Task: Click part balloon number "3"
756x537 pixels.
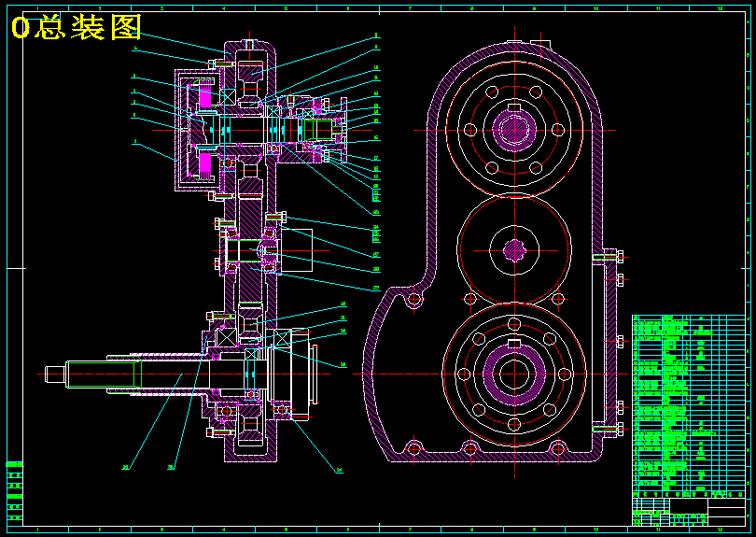Action: click(x=135, y=103)
